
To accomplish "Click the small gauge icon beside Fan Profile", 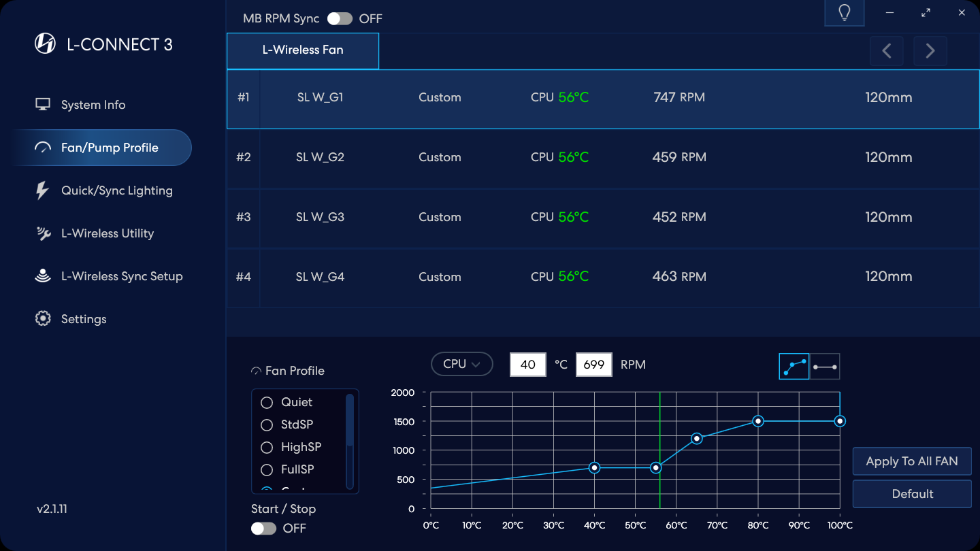I will (257, 371).
